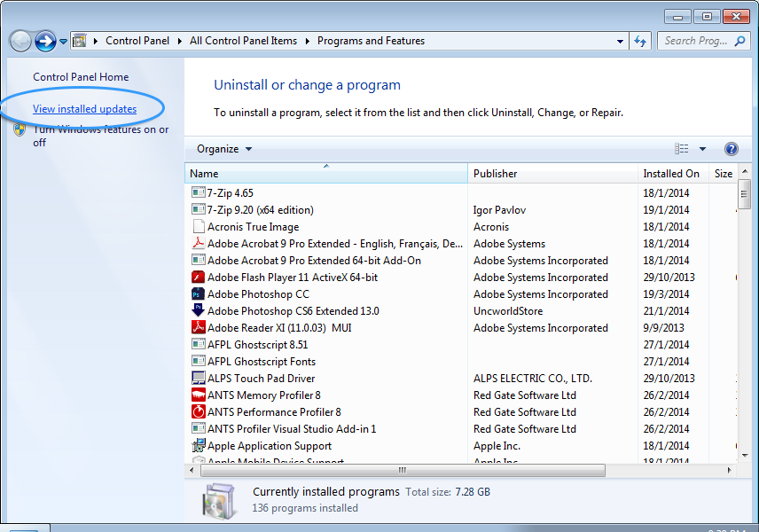The height and width of the screenshot is (532, 759).
Task: Click the Adobe Flash Player 11 ActiveX icon
Action: coord(198,277)
